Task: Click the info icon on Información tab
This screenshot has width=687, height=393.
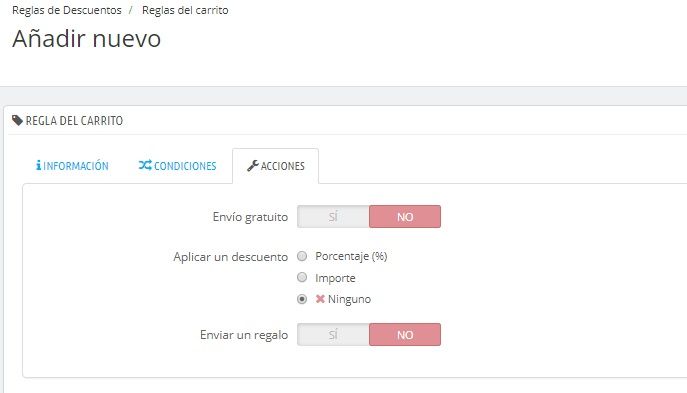Action: tap(39, 165)
